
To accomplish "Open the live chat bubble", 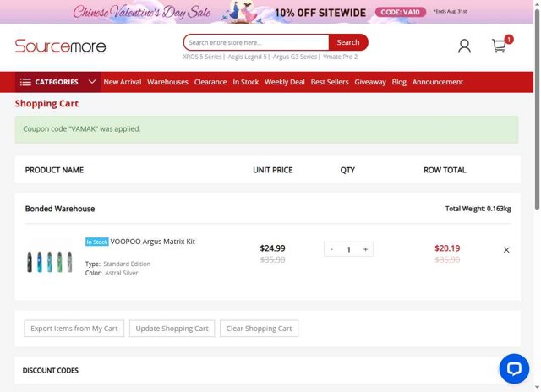I will [x=514, y=368].
